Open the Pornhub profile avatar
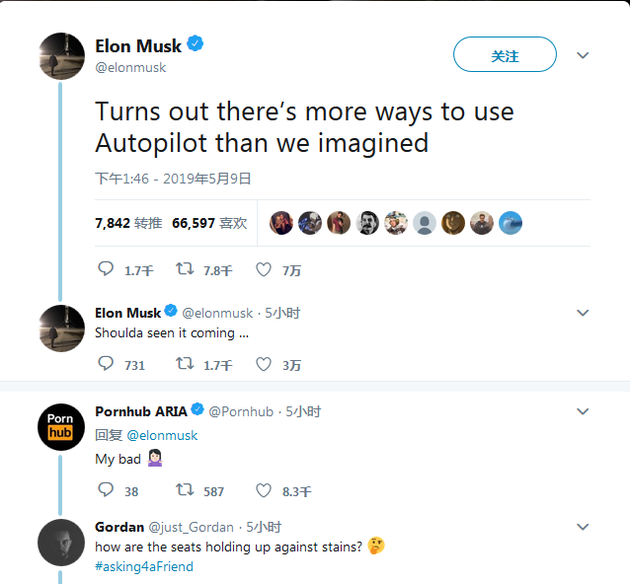The image size is (630, 584). click(61, 427)
